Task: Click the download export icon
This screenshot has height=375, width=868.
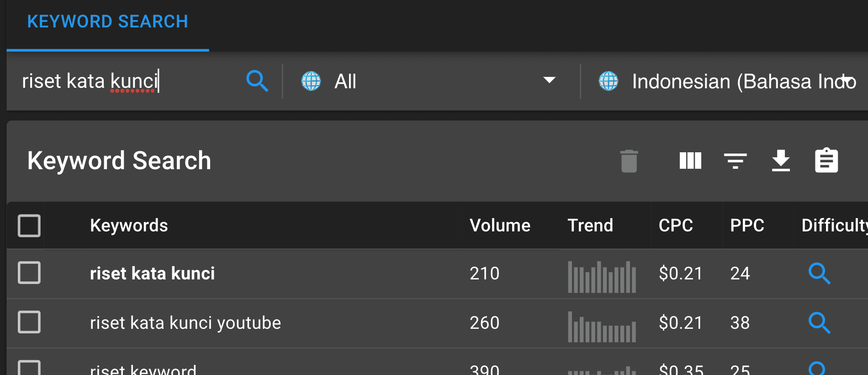Action: (781, 161)
